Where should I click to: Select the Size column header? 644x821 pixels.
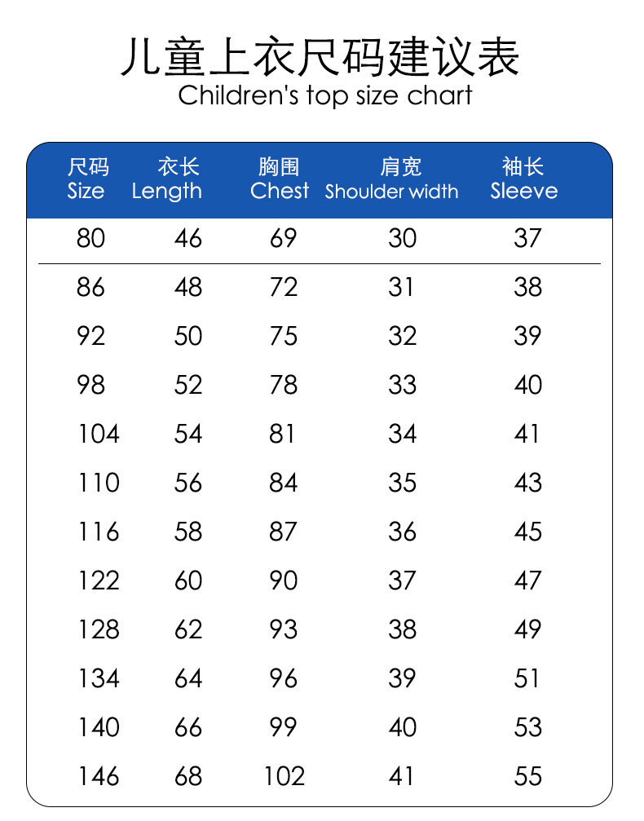pyautogui.click(x=86, y=180)
